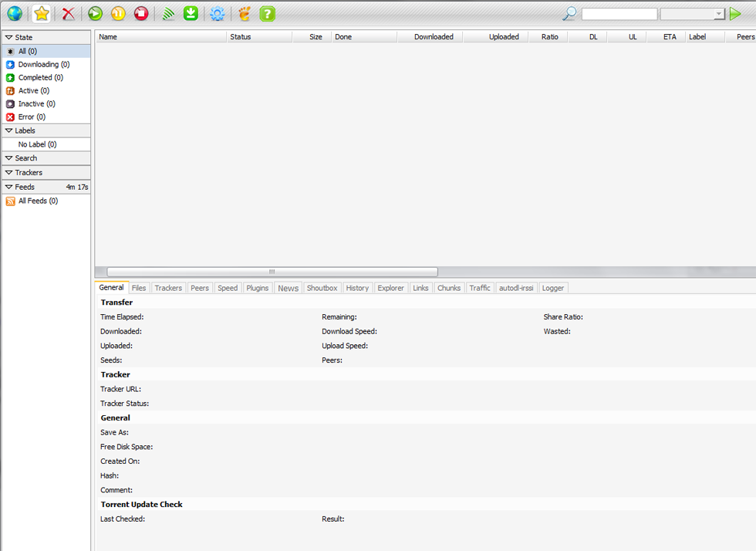
Task: Sort the list by Name column header
Action: pyautogui.click(x=160, y=36)
